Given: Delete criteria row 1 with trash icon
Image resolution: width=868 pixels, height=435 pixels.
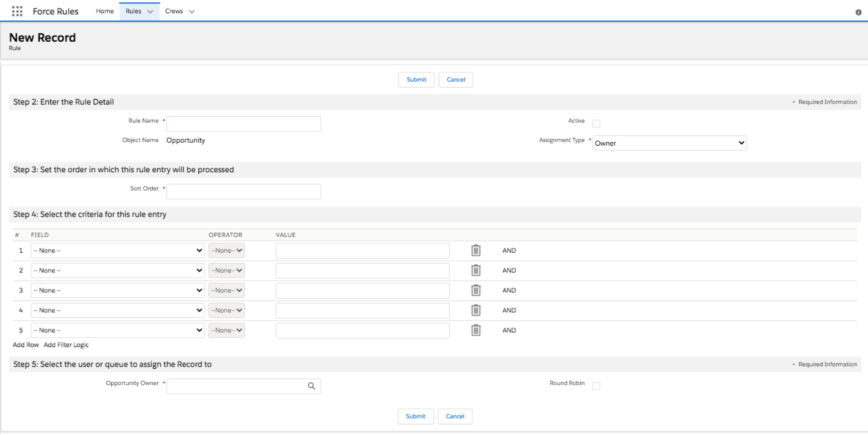Looking at the screenshot, I should click(476, 250).
